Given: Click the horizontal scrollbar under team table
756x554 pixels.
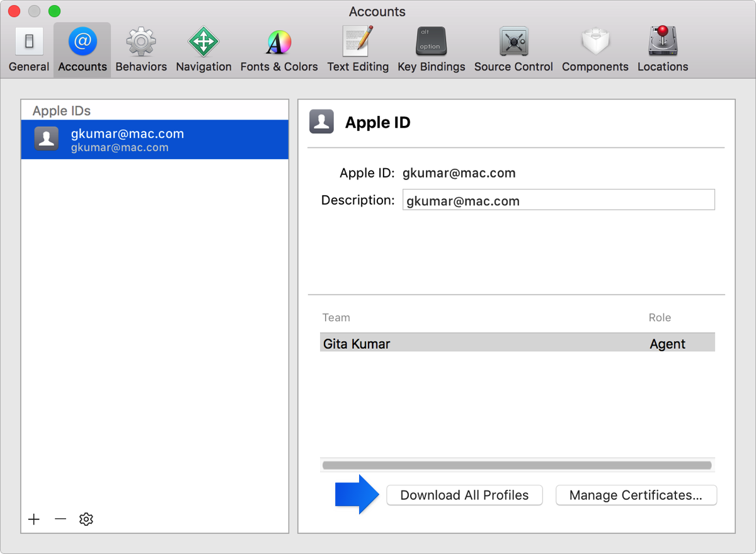Looking at the screenshot, I should coord(517,465).
